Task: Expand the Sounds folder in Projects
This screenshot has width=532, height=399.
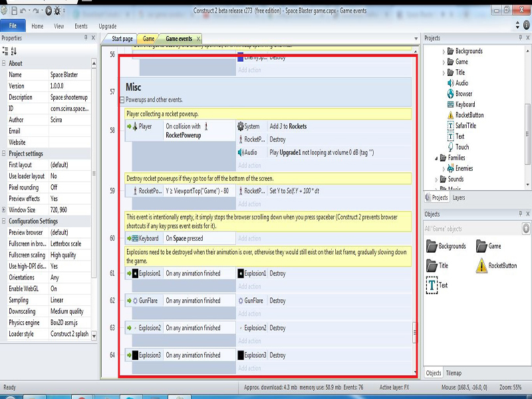Action: 436,180
